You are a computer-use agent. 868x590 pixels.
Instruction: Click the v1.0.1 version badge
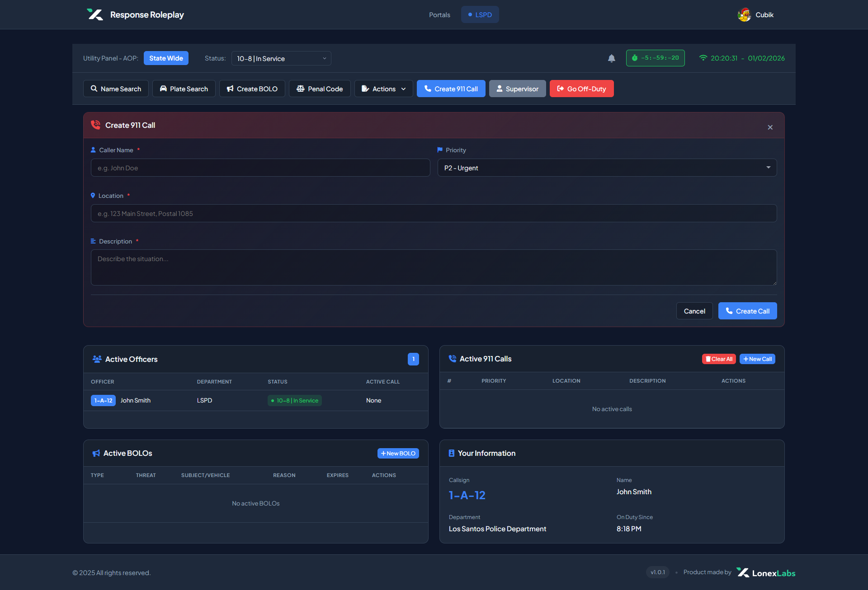coord(658,572)
